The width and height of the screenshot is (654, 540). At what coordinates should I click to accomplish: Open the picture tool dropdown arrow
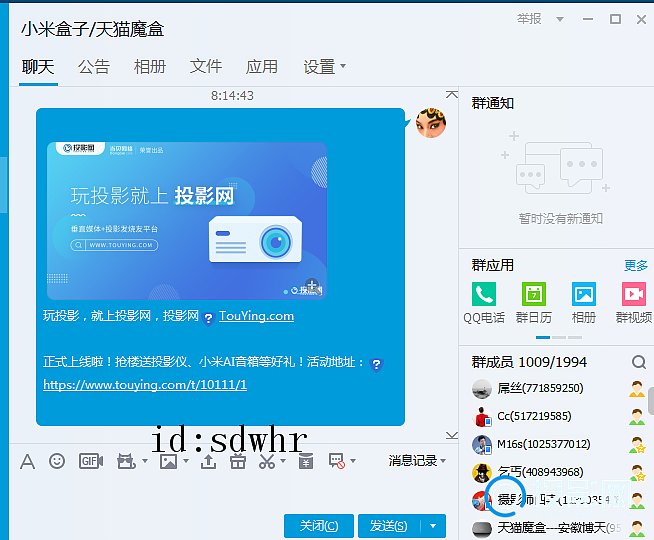[186, 461]
